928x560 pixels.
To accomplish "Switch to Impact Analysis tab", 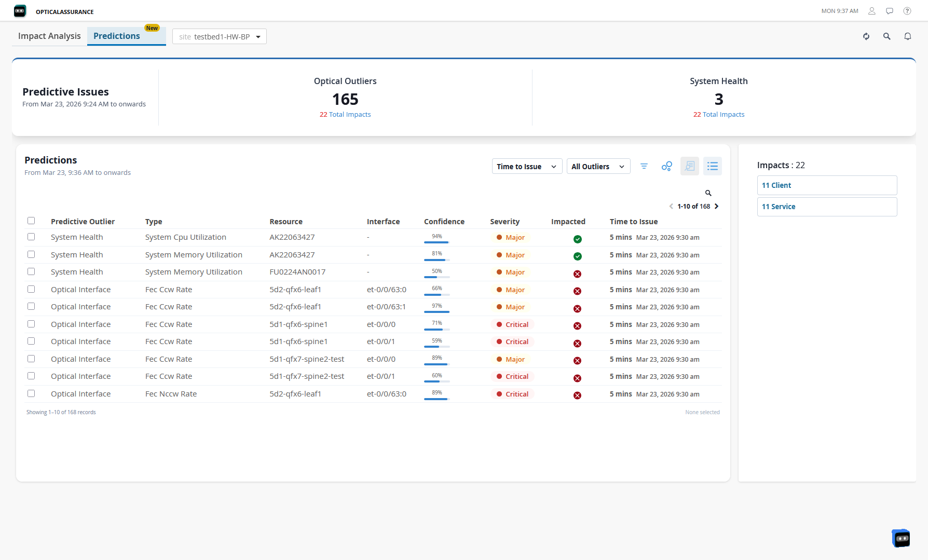I will pos(49,36).
